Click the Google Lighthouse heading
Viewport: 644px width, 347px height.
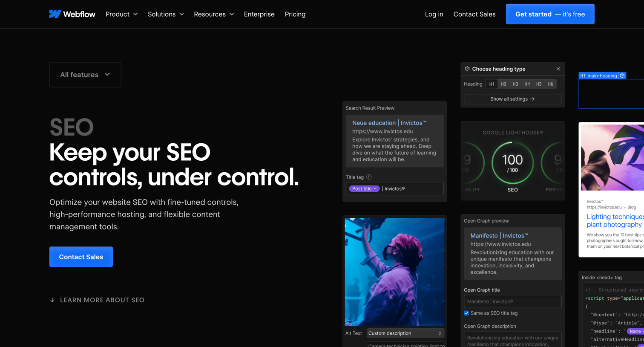click(x=512, y=133)
